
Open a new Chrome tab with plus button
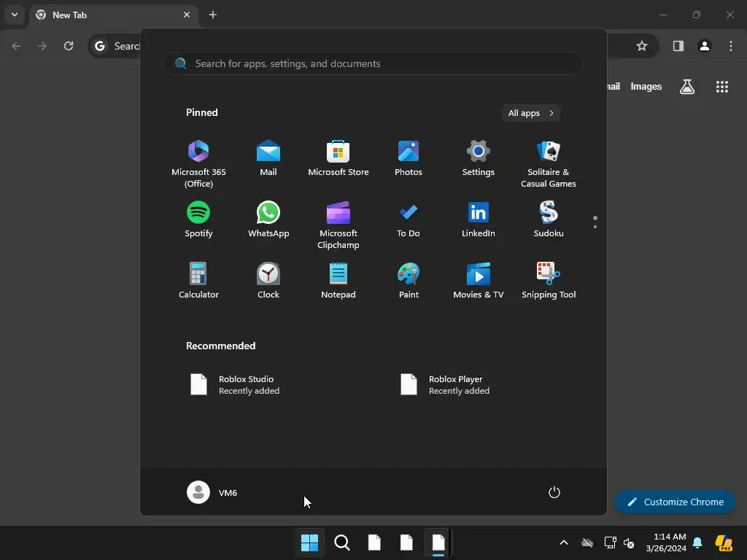213,15
